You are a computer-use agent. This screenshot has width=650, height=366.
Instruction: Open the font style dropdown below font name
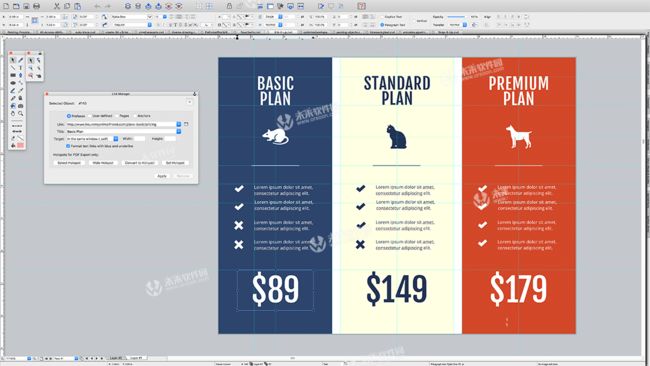(150, 25)
